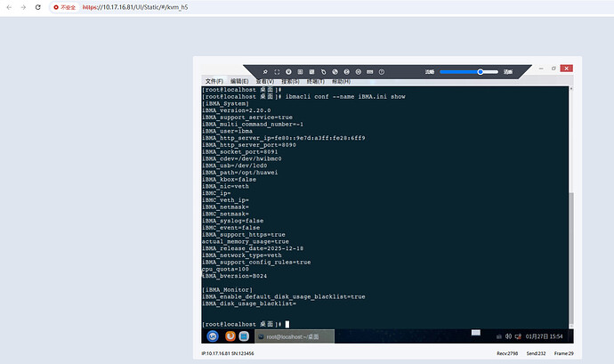Minimize the KVM window

[541, 69]
